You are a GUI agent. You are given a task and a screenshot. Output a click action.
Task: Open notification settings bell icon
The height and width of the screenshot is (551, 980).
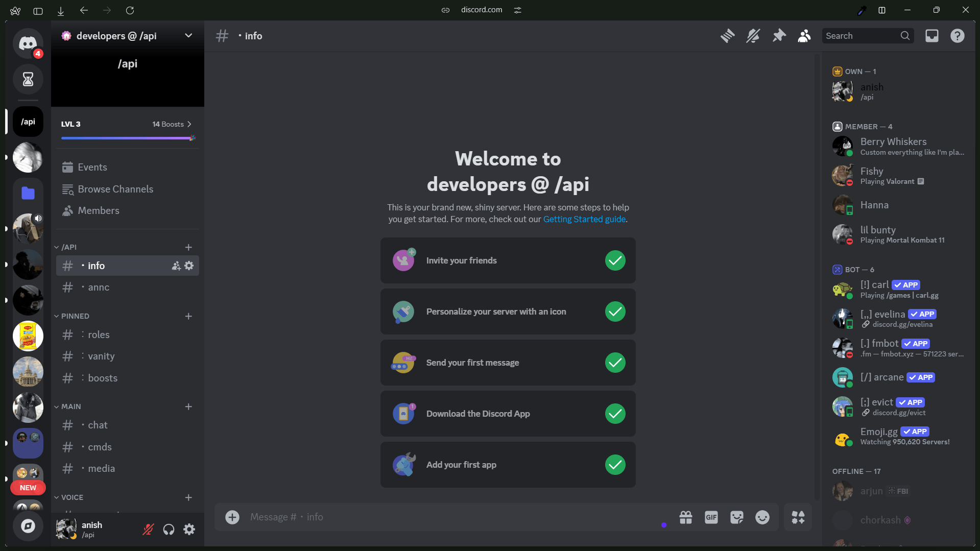point(753,36)
